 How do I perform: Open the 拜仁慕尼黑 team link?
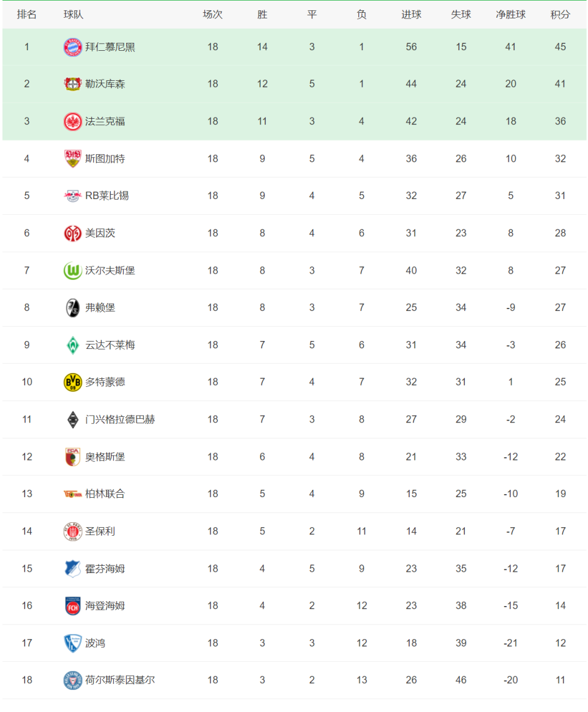[x=110, y=47]
